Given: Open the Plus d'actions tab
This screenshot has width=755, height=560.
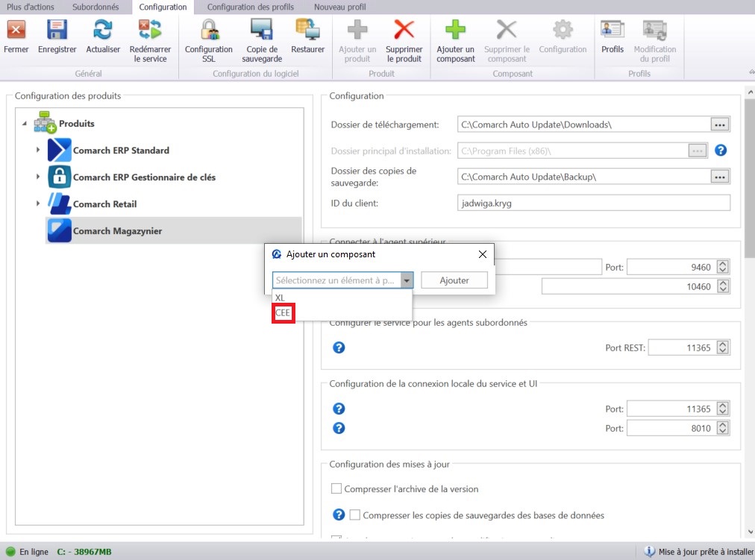Looking at the screenshot, I should (x=31, y=7).
